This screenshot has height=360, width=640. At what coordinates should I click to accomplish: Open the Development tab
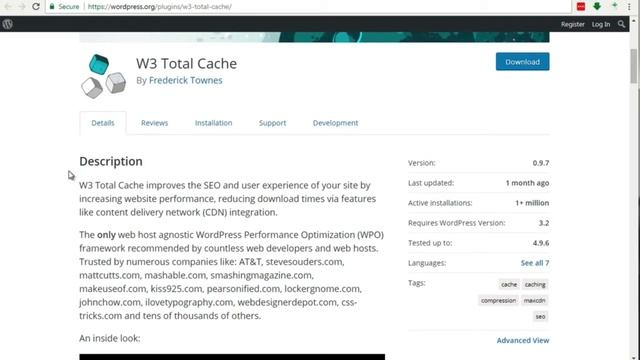(x=336, y=123)
